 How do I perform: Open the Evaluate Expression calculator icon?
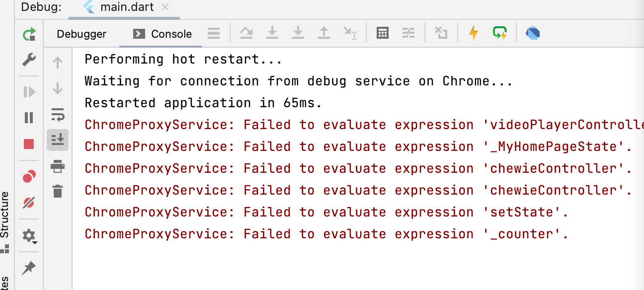pos(382,33)
